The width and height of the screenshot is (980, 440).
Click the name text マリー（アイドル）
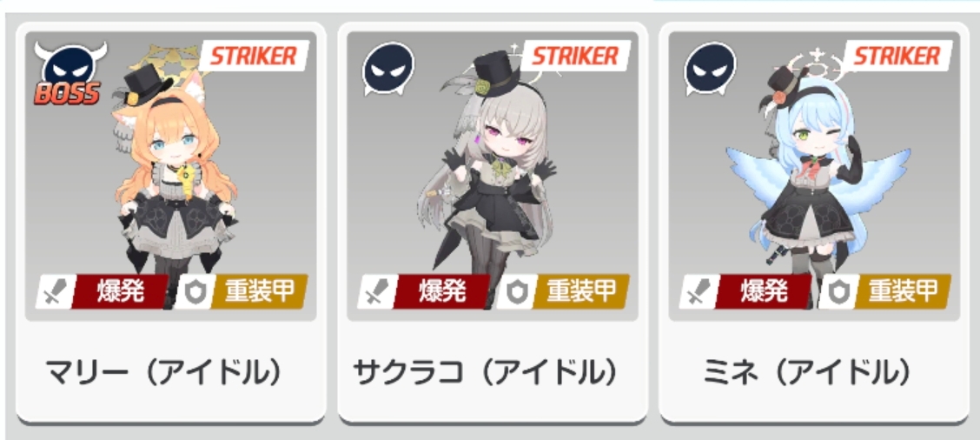pos(163,373)
